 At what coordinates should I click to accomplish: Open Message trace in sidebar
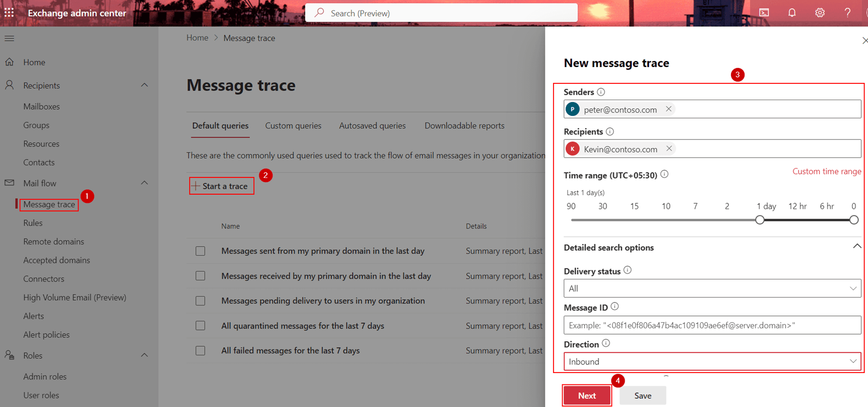tap(49, 204)
